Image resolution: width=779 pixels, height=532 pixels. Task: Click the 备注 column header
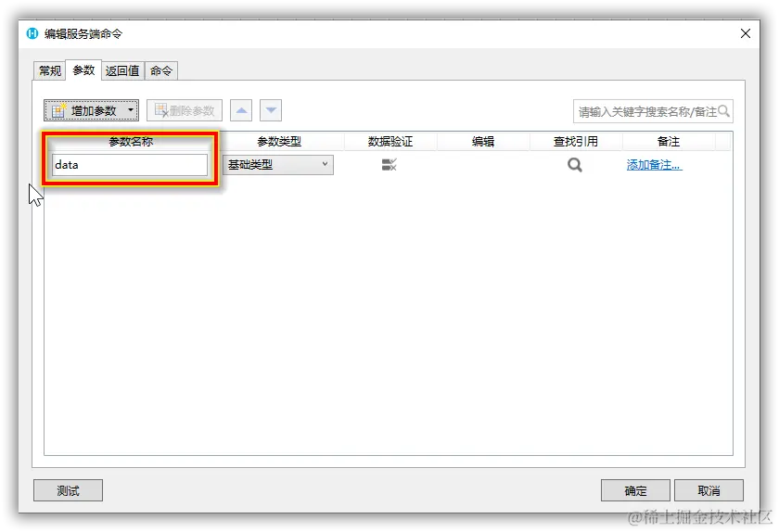coord(669,142)
